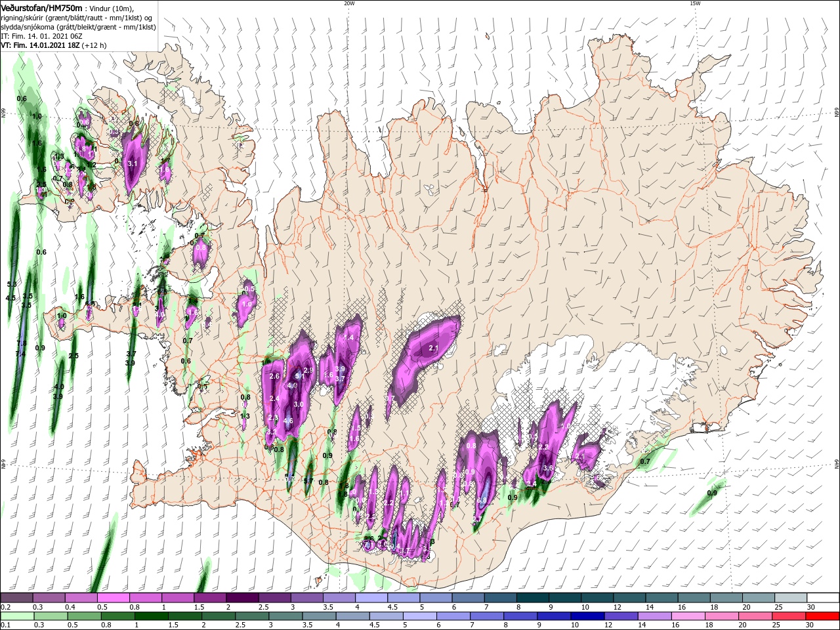This screenshot has width=840, height=630.
Task: Pick the deep navy 10 swatch in rain scale
Action: (588, 616)
